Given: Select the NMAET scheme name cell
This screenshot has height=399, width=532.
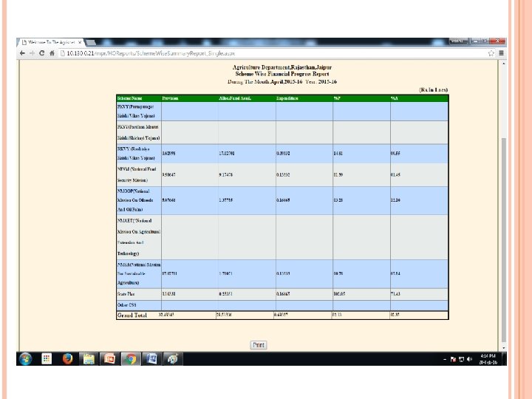Looking at the screenshot, I should [139, 237].
